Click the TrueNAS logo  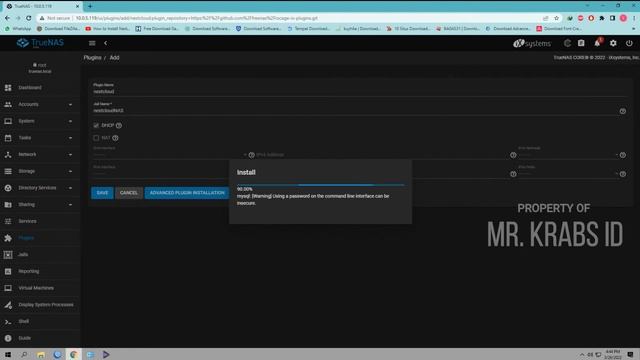pyautogui.click(x=40, y=43)
